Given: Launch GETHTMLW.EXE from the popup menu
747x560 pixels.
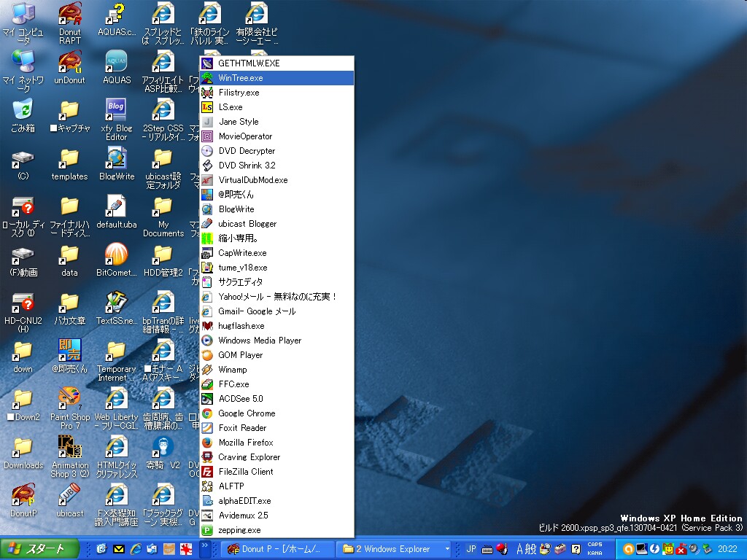Looking at the screenshot, I should [276, 63].
